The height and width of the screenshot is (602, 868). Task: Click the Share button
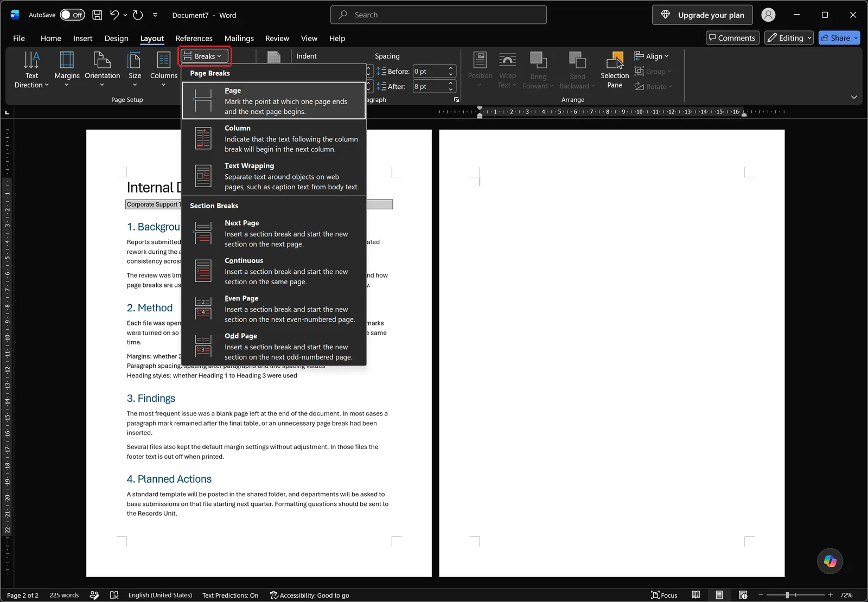pos(839,37)
